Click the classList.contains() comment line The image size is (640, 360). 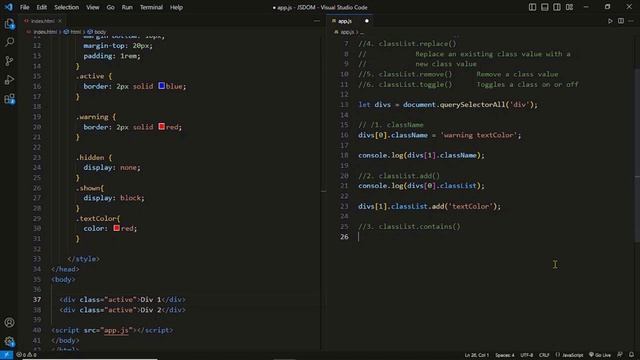point(409,227)
